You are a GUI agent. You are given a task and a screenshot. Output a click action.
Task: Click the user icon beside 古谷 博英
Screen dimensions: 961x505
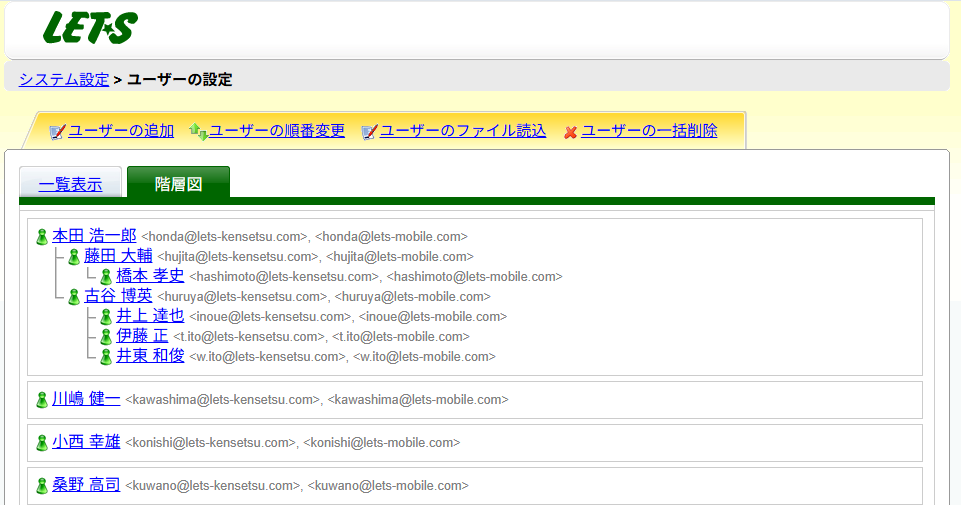click(74, 297)
